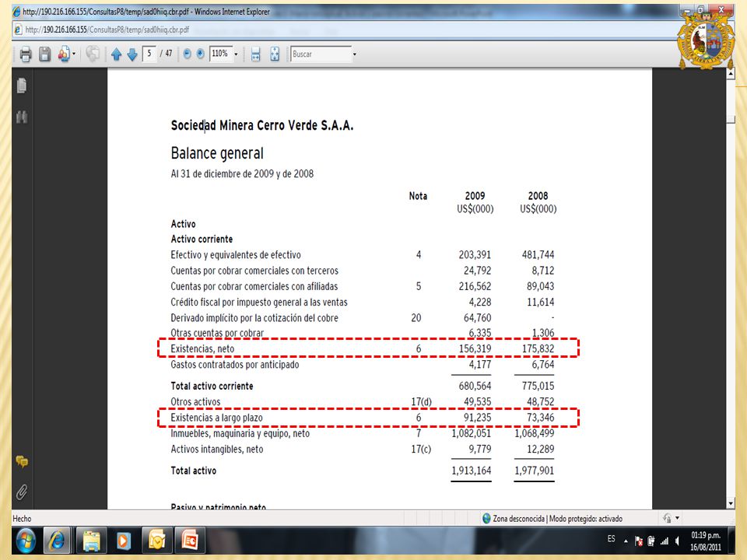
Task: Click the ES language indicator
Action: pos(612,539)
